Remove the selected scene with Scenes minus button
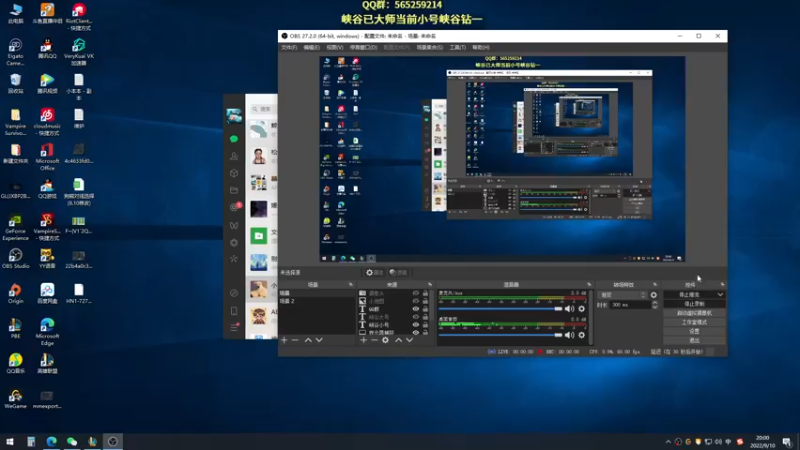800x450 pixels. (295, 340)
